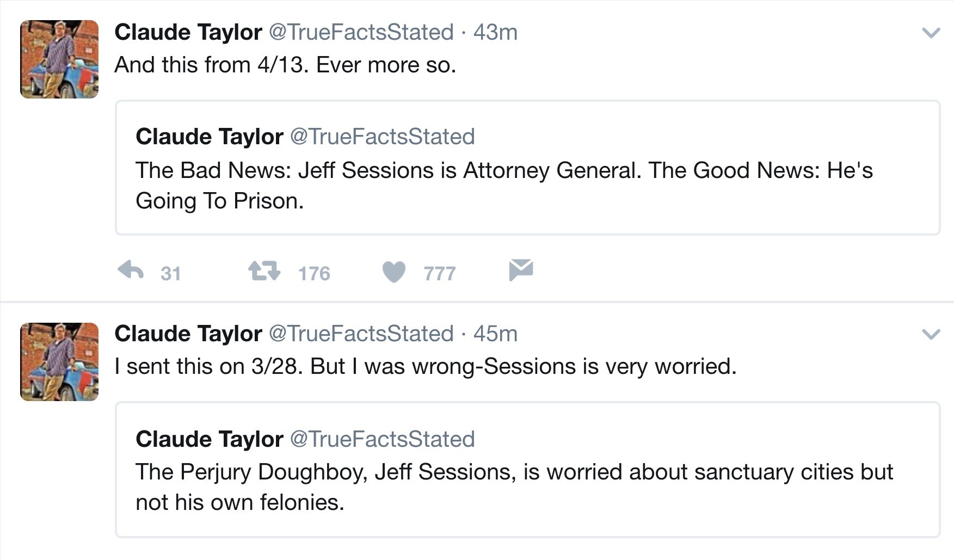The height and width of the screenshot is (560, 954).
Task: Open Claude Taylor avatar on second tweet
Action: (59, 361)
